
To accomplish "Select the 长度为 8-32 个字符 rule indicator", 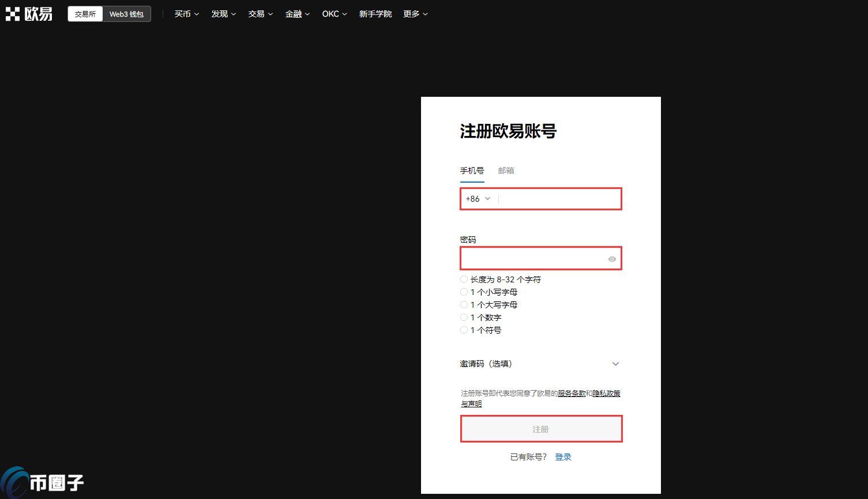I will click(464, 279).
